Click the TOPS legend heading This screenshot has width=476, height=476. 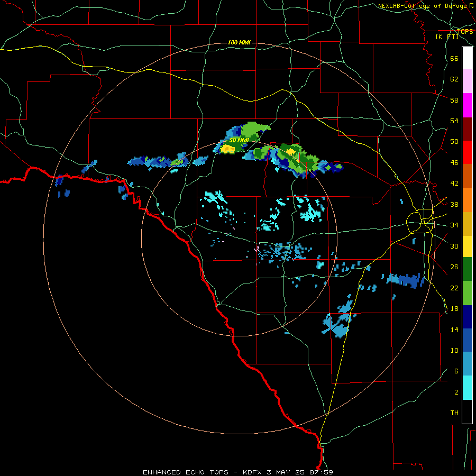click(465, 31)
